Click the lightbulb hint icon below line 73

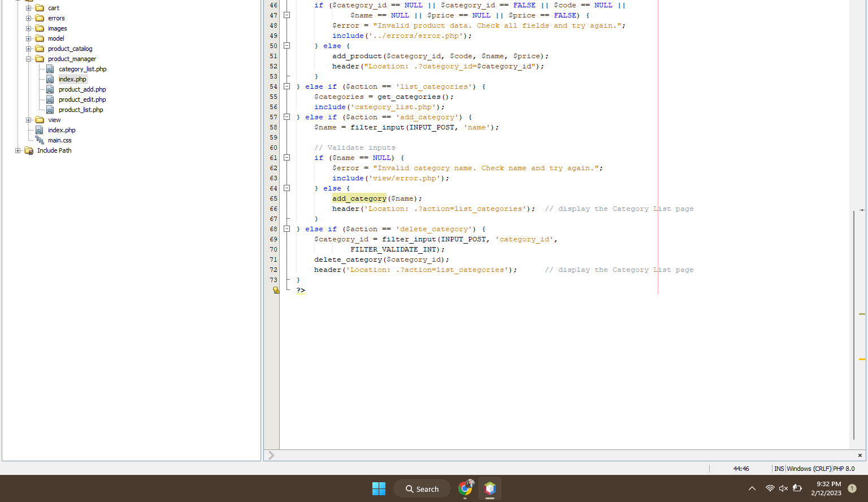[x=276, y=290]
